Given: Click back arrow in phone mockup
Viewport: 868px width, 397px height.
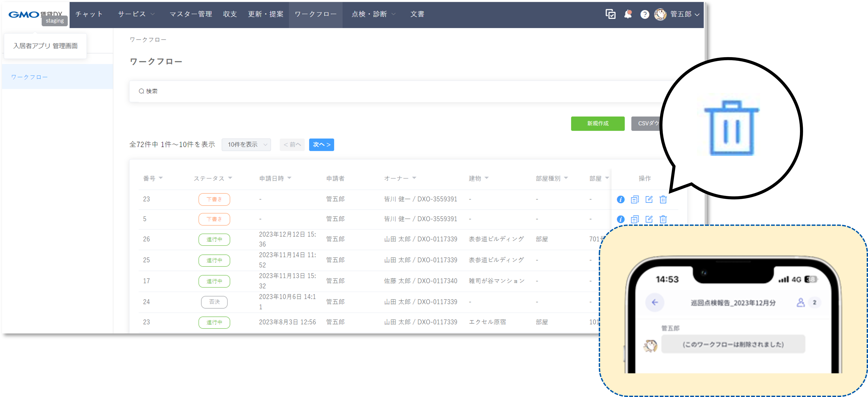Looking at the screenshot, I should pos(654,302).
